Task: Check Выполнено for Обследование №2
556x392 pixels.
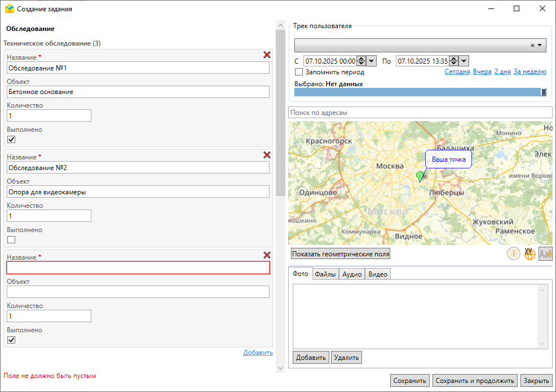Action: click(11, 240)
